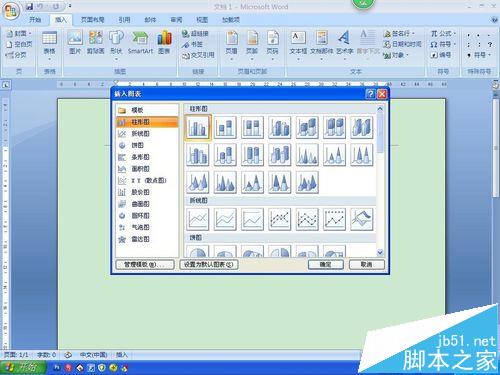500x375 pixels.
Task: Open the 公式 (Equation) dropdown
Action: pyautogui.click(x=443, y=33)
